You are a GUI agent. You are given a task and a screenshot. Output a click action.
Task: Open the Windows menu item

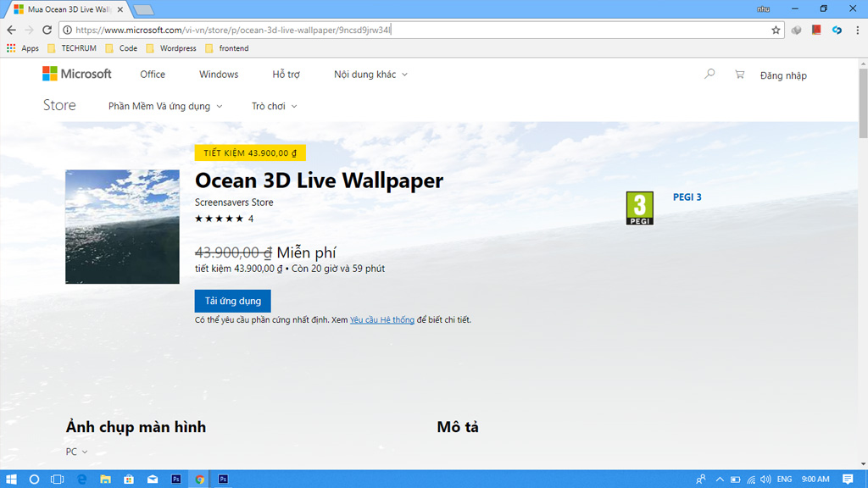click(x=219, y=75)
